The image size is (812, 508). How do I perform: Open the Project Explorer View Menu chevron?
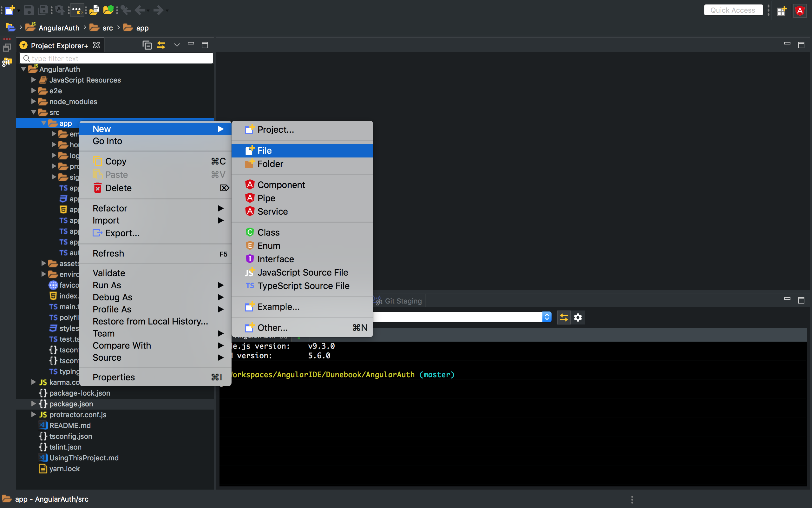[177, 45]
